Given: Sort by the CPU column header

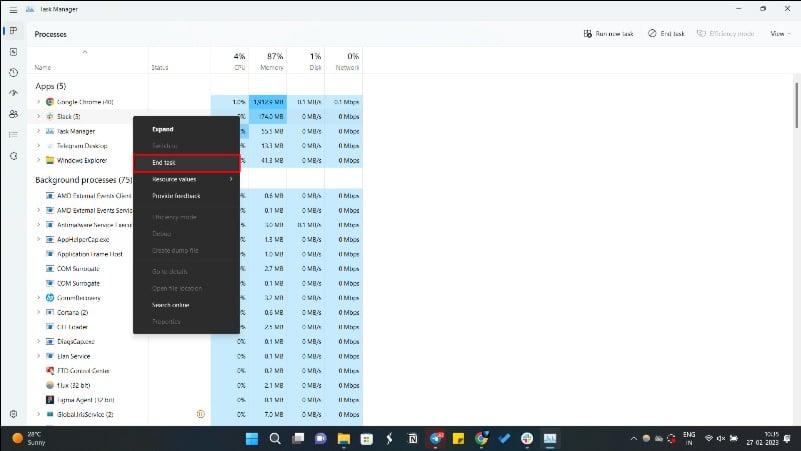Looking at the screenshot, I should (230, 60).
